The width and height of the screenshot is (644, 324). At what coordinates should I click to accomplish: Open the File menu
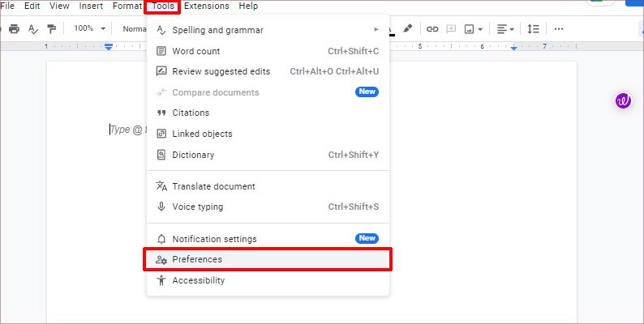(x=7, y=6)
